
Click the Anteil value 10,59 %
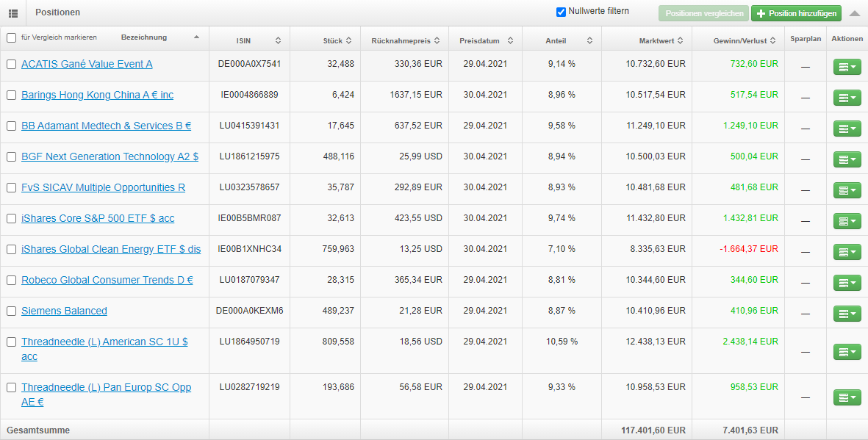[x=562, y=342]
